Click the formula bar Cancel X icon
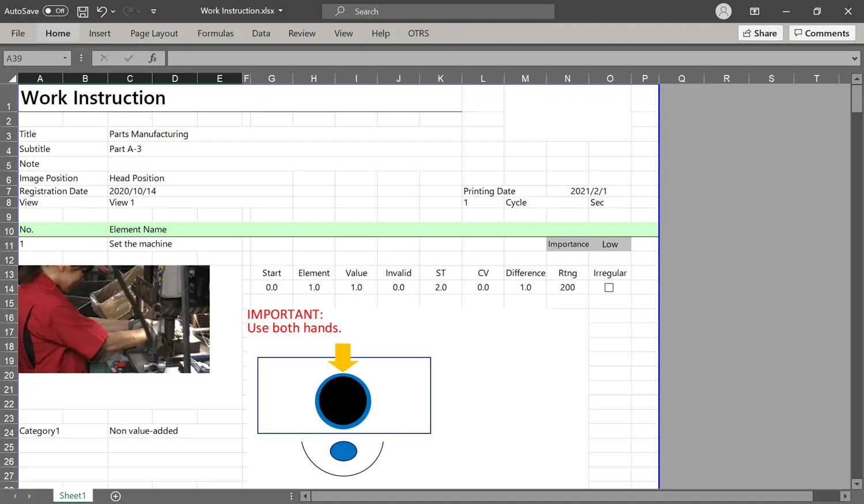Image resolution: width=864 pixels, height=504 pixels. click(x=104, y=58)
